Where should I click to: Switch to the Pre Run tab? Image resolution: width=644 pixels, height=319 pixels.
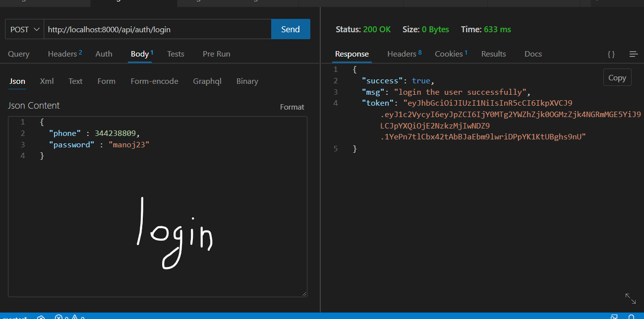click(217, 54)
